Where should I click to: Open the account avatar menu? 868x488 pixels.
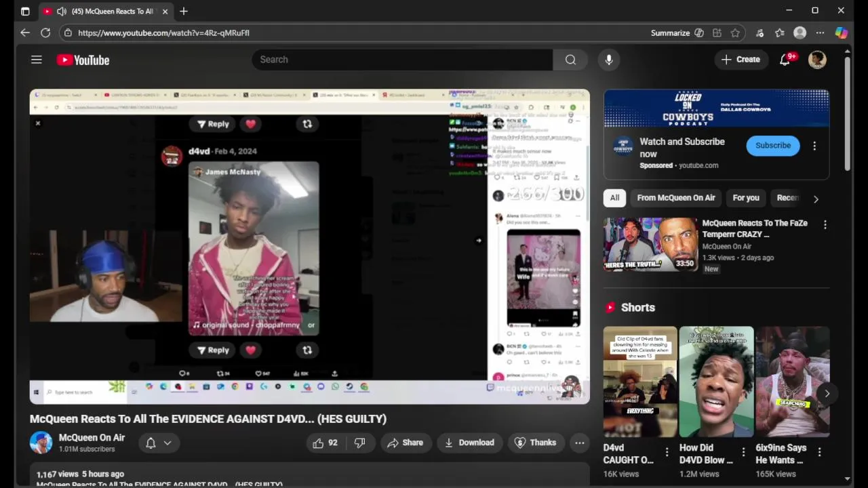point(817,60)
